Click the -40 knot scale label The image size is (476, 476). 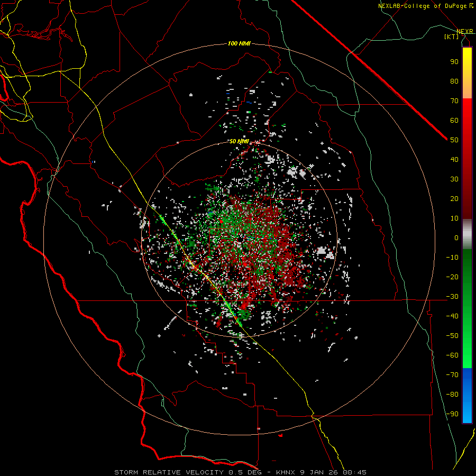click(x=452, y=316)
